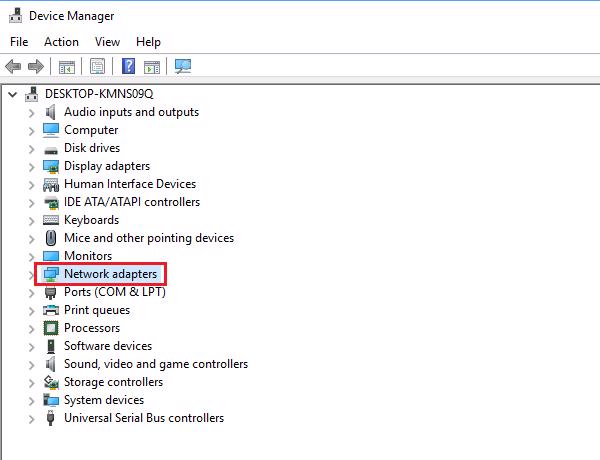Toggle the show/hide console tree icon
This screenshot has width=600, height=460.
tap(67, 67)
